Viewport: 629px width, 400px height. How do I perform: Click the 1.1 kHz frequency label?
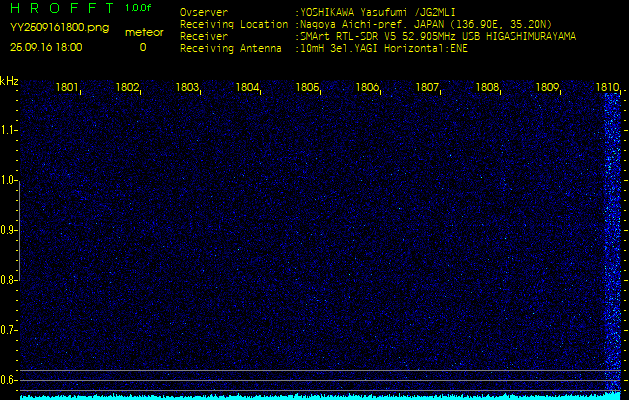click(9, 130)
